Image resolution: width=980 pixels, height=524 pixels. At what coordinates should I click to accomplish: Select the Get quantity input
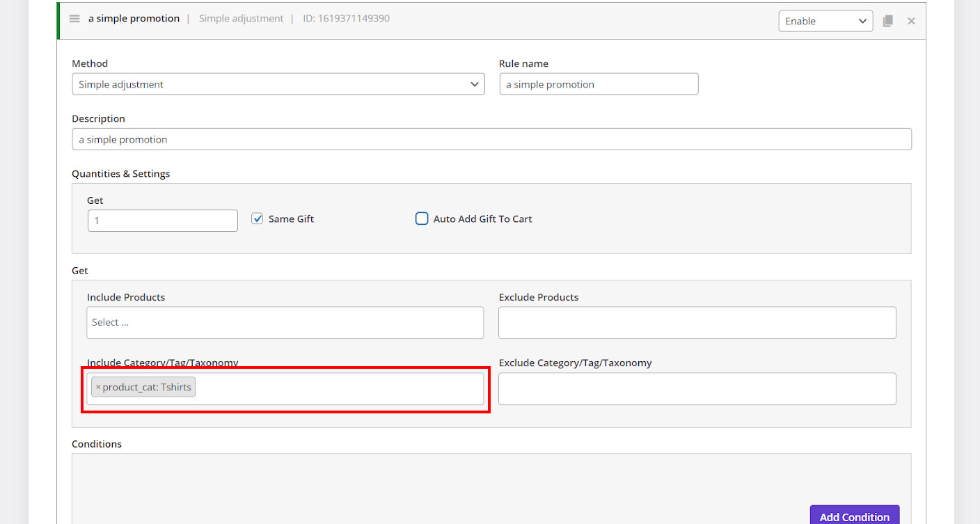tap(162, 221)
